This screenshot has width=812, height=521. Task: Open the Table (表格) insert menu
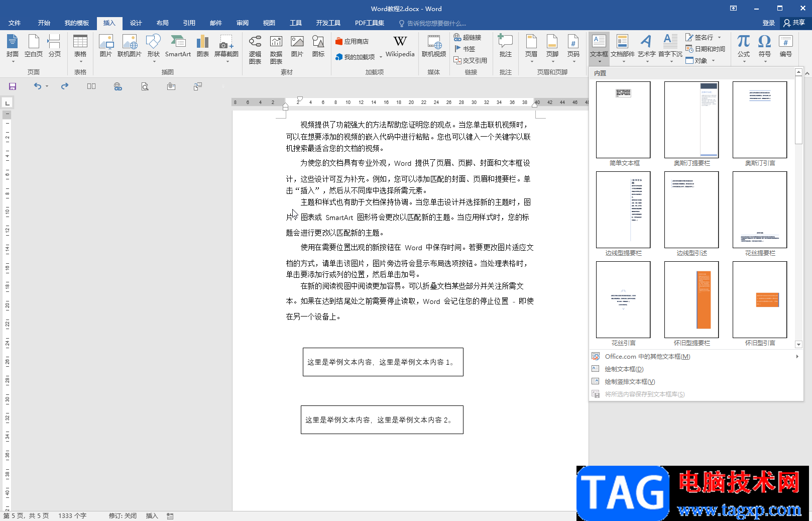(80, 48)
